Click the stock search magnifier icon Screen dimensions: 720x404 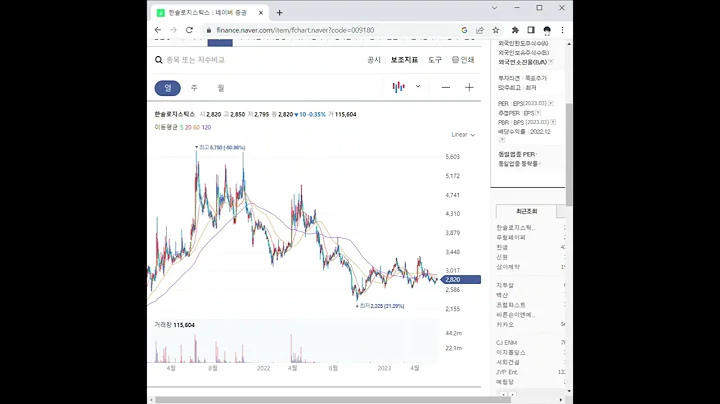click(159, 60)
